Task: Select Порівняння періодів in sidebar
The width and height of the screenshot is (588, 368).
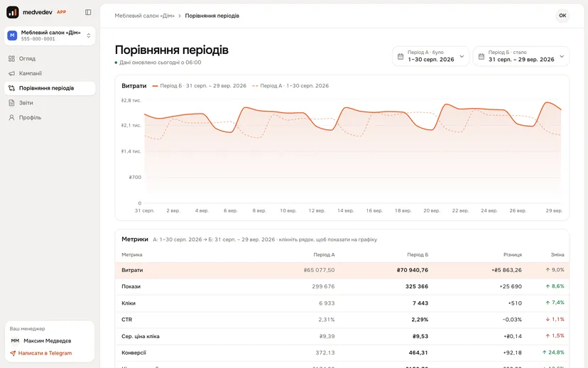Action: [x=50, y=88]
